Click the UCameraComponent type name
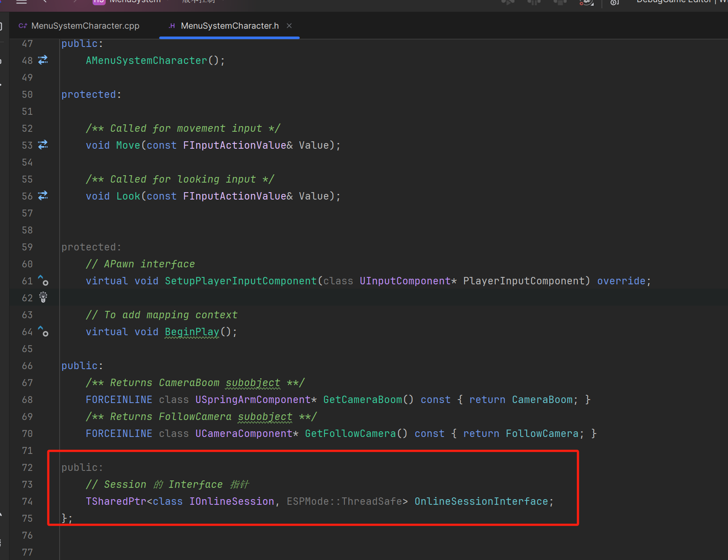The width and height of the screenshot is (728, 560). (244, 433)
